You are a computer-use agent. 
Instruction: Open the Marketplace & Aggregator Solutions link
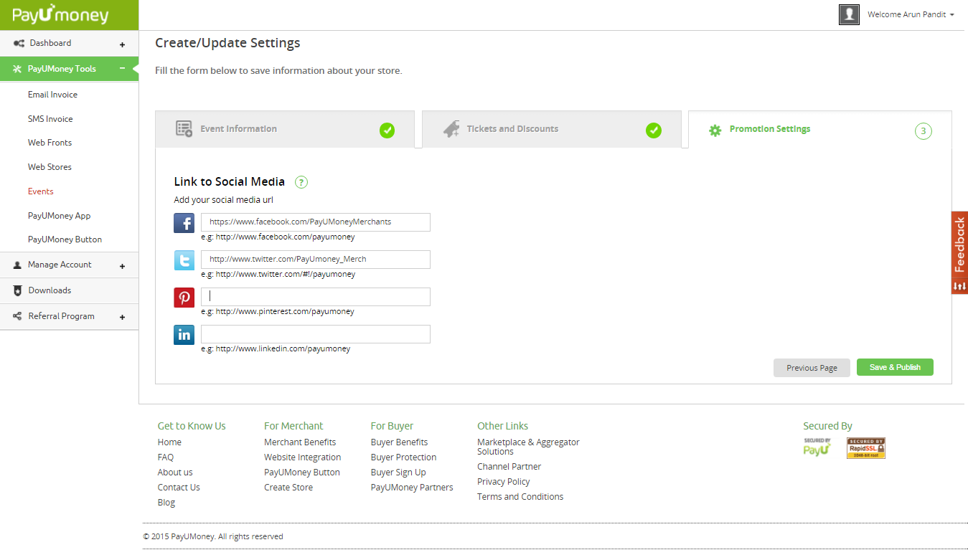pyautogui.click(x=528, y=447)
